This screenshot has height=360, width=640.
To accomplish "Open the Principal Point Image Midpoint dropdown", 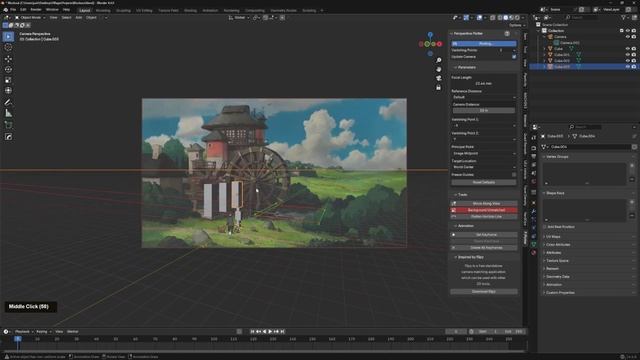I will [484, 153].
